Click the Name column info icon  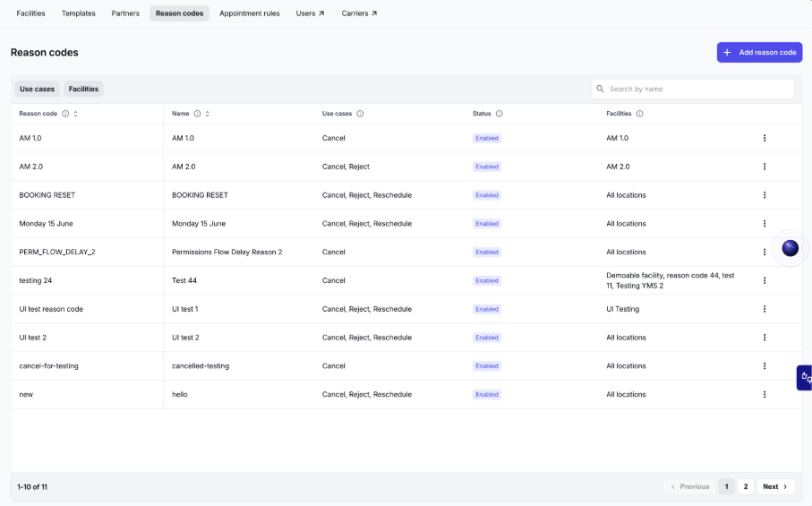pos(197,114)
